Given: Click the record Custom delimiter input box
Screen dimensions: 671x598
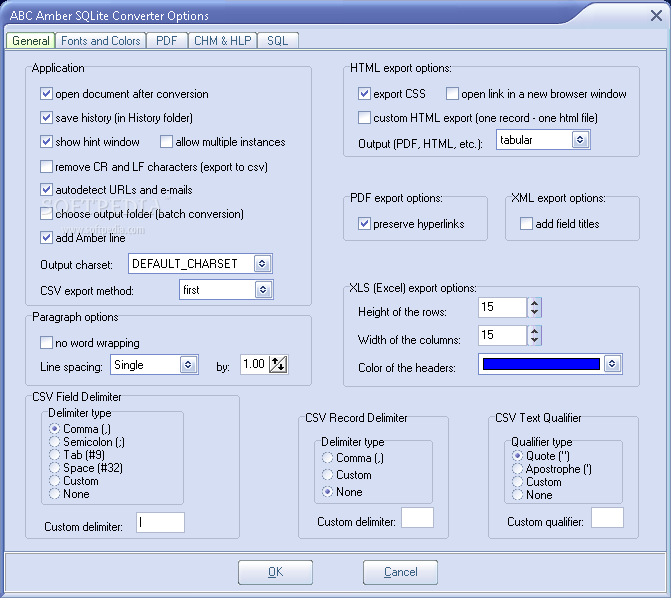Looking at the screenshot, I should click(417, 518).
